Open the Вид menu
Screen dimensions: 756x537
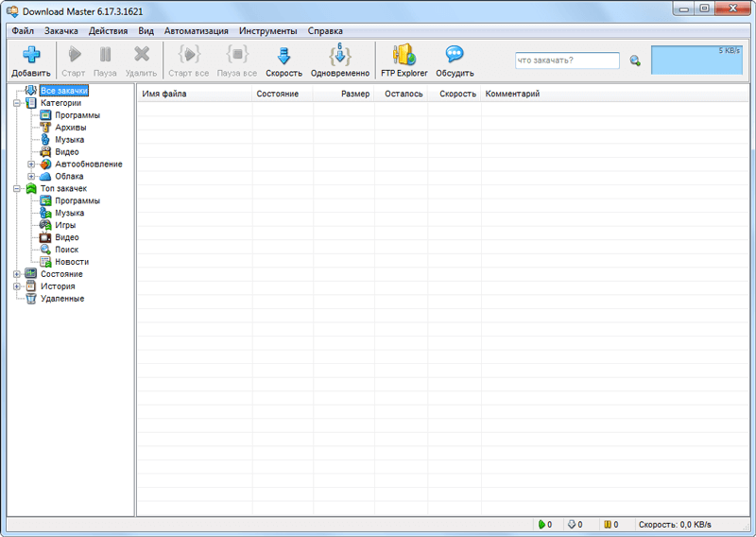(x=146, y=31)
